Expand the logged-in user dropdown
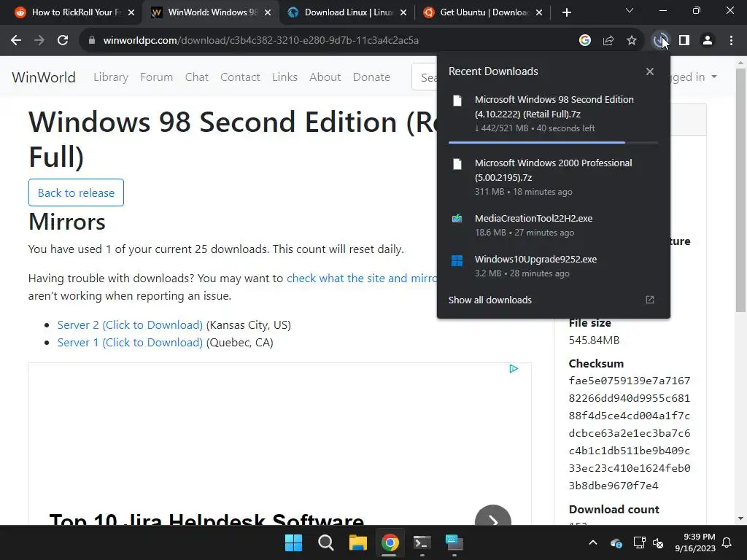The image size is (747, 560). pyautogui.click(x=693, y=77)
